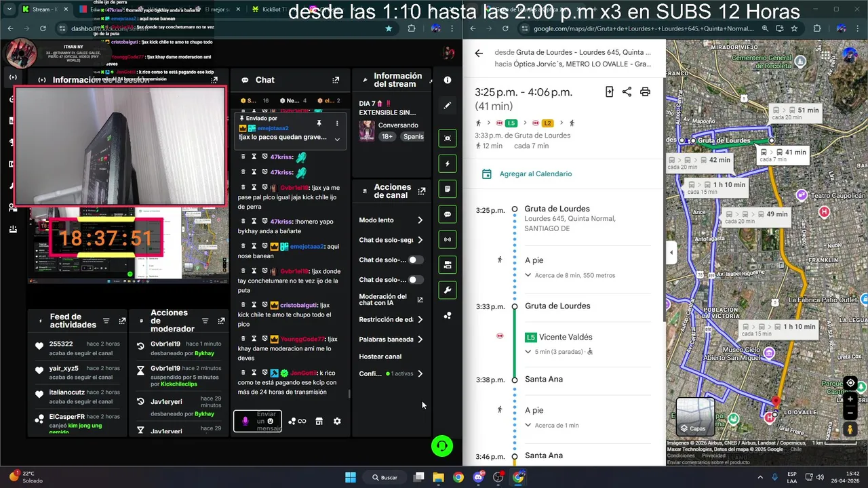Select the video camera icon in sidebar
Image resolution: width=868 pixels, height=488 pixels.
click(x=448, y=265)
